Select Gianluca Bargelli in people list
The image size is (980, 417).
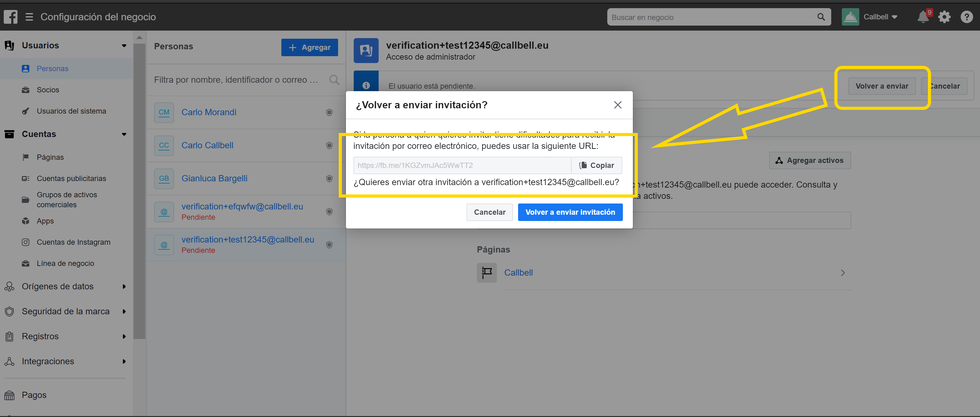tap(214, 178)
